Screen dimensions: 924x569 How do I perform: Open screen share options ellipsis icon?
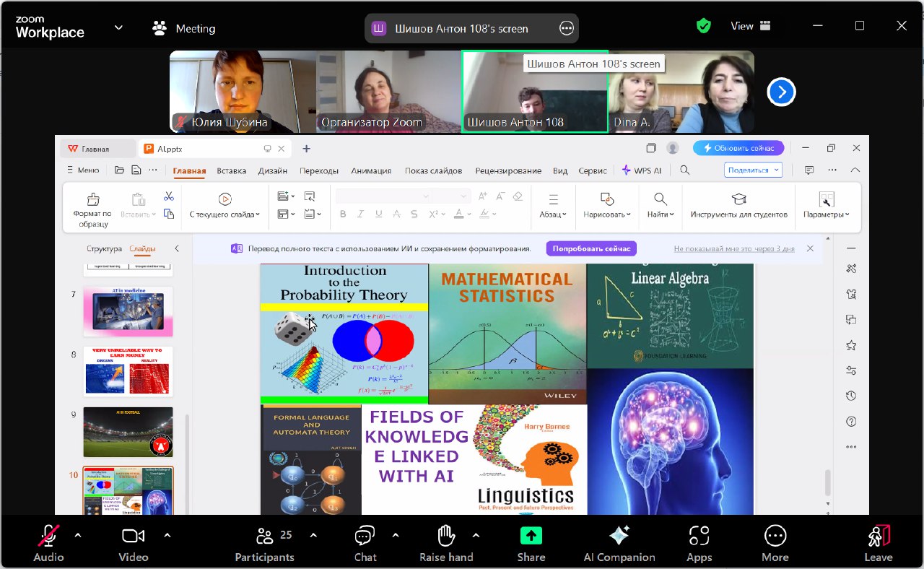coord(567,29)
